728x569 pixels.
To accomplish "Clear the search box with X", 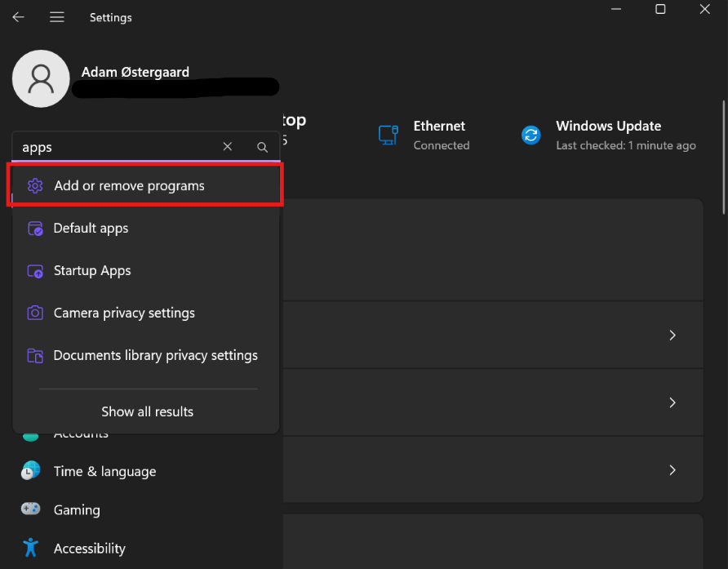I will coord(228,147).
